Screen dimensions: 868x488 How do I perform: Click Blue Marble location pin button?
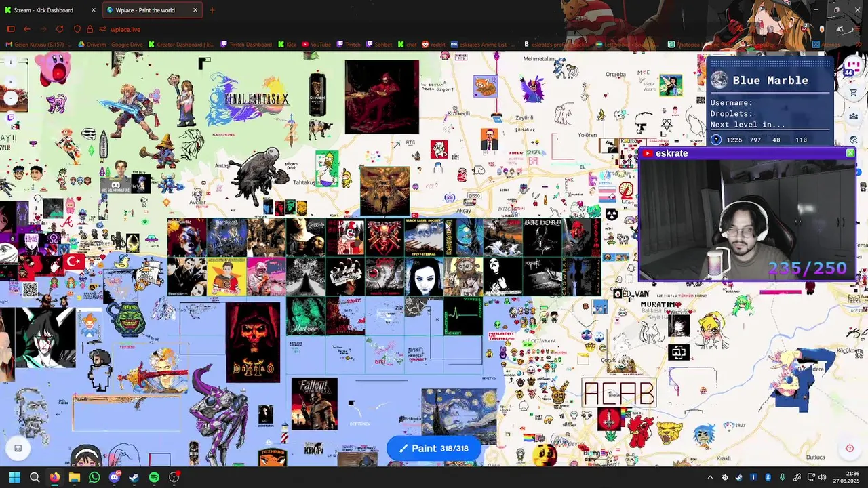(717, 140)
